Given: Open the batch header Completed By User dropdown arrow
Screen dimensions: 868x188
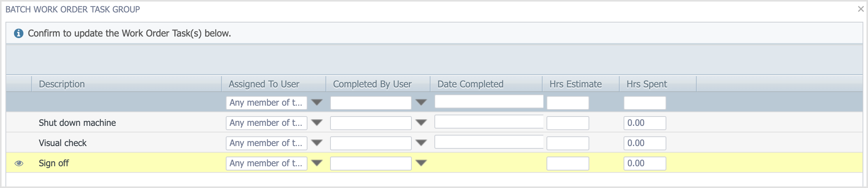Looking at the screenshot, I should tap(421, 103).
